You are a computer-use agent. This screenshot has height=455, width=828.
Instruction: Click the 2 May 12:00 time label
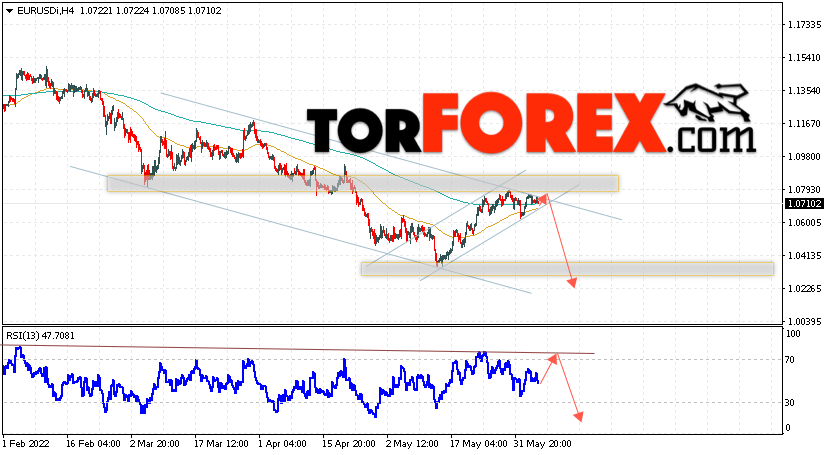click(x=412, y=444)
